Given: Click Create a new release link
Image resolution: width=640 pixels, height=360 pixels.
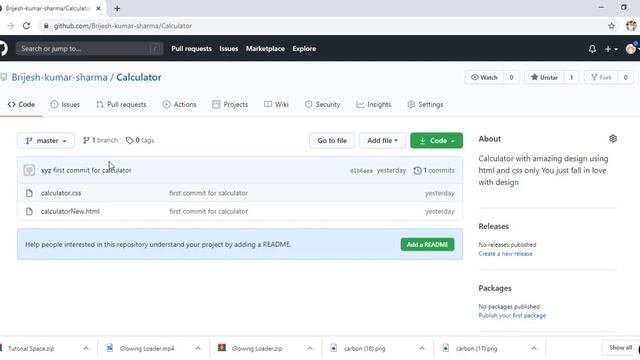Looking at the screenshot, I should click(x=505, y=254).
